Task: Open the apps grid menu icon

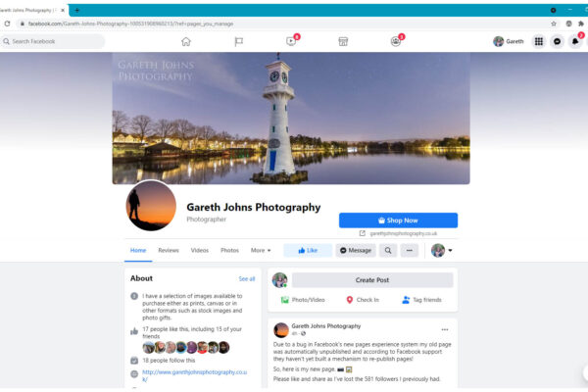Action: pos(538,41)
